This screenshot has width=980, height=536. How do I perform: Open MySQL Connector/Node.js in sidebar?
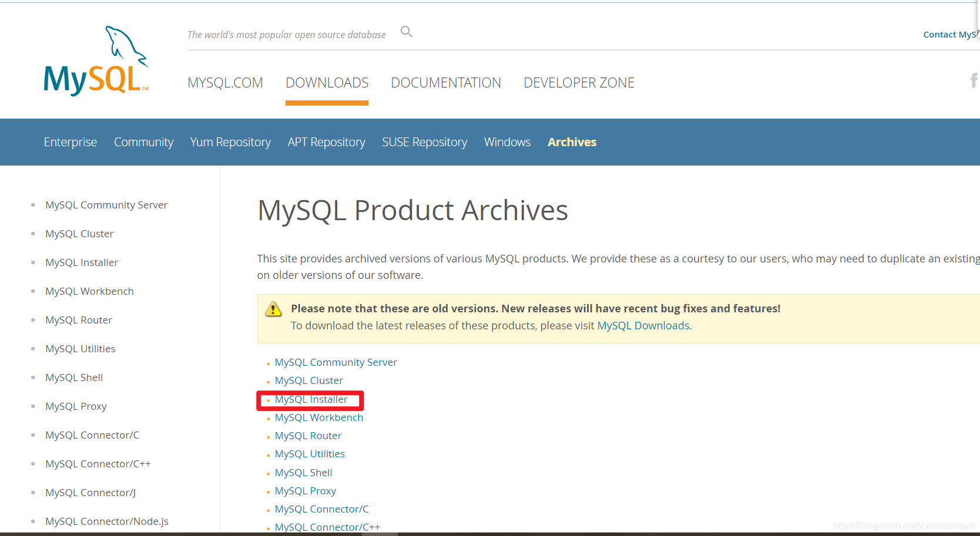click(107, 521)
